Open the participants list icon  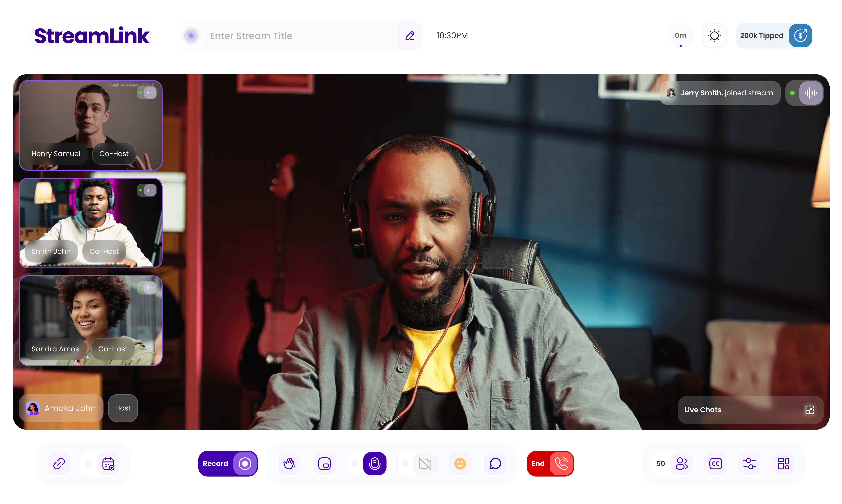click(x=681, y=464)
